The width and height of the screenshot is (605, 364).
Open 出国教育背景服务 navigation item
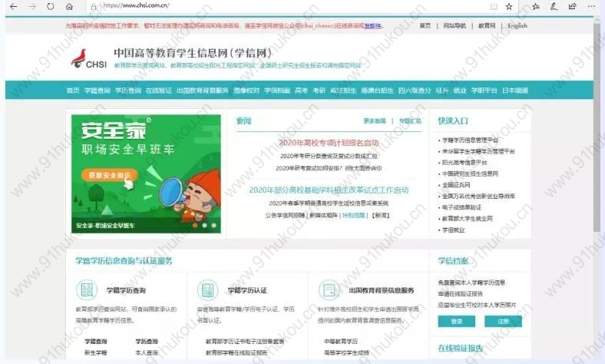coord(203,91)
